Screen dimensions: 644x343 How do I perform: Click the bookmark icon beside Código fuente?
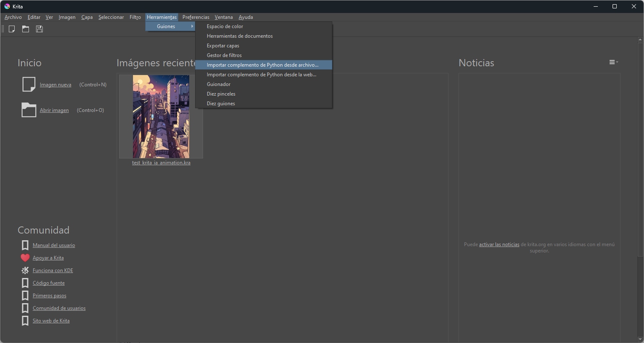point(25,283)
